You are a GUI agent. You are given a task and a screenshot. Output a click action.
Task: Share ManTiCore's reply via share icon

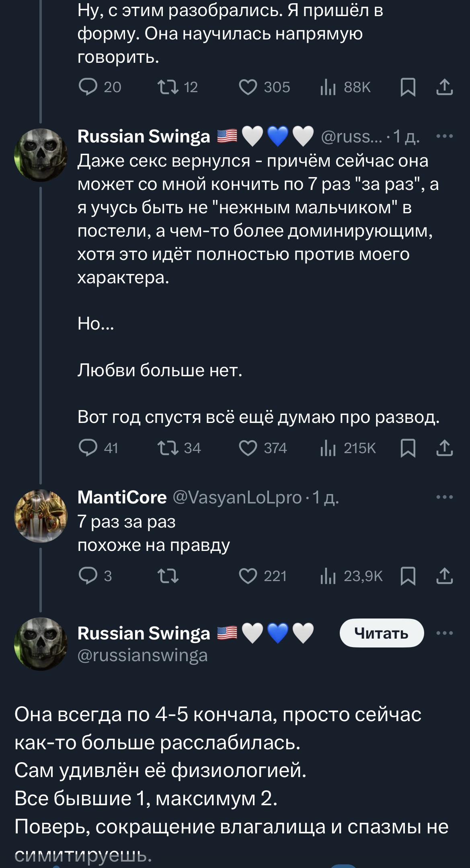pyautogui.click(x=444, y=576)
